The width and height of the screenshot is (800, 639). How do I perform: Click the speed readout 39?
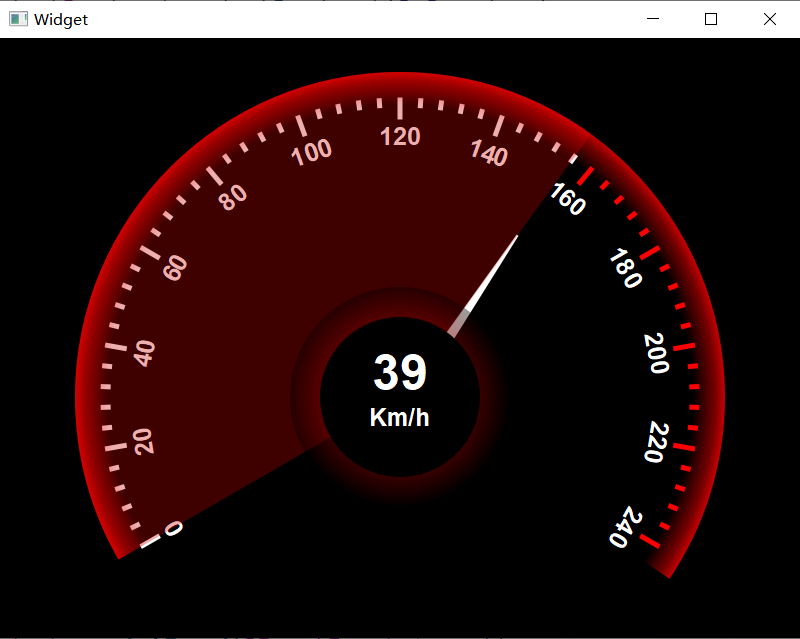[x=400, y=373]
